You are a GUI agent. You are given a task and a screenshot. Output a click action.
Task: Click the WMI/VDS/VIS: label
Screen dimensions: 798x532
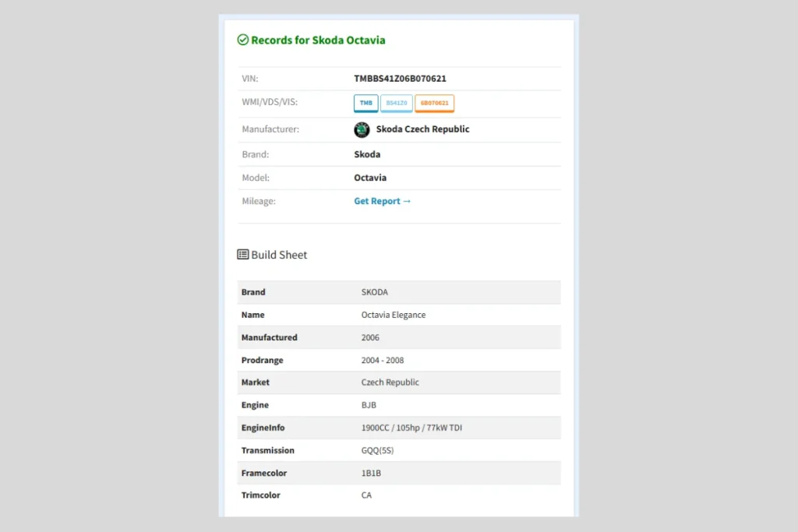click(x=270, y=102)
